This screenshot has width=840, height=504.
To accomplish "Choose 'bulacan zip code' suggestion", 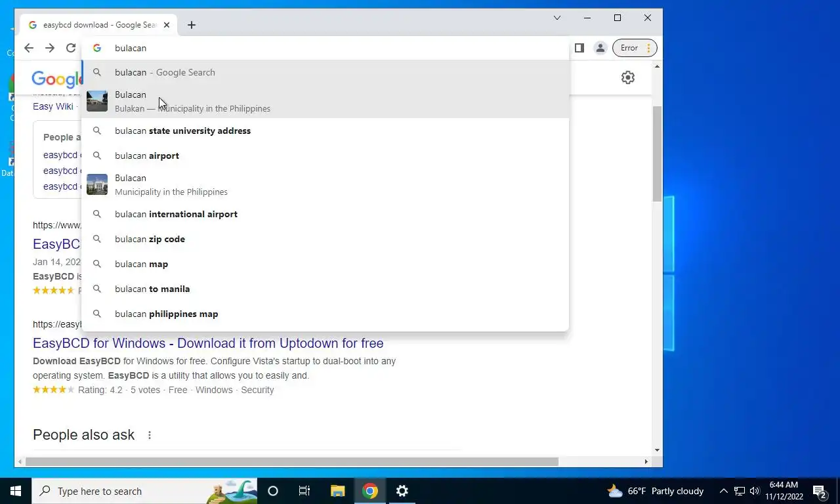I will pyautogui.click(x=325, y=239).
